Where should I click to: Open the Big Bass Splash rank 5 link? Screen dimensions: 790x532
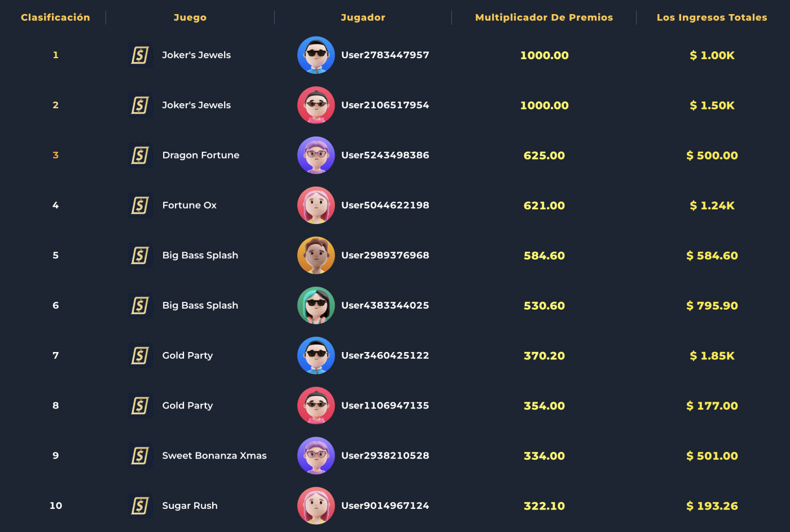point(200,256)
